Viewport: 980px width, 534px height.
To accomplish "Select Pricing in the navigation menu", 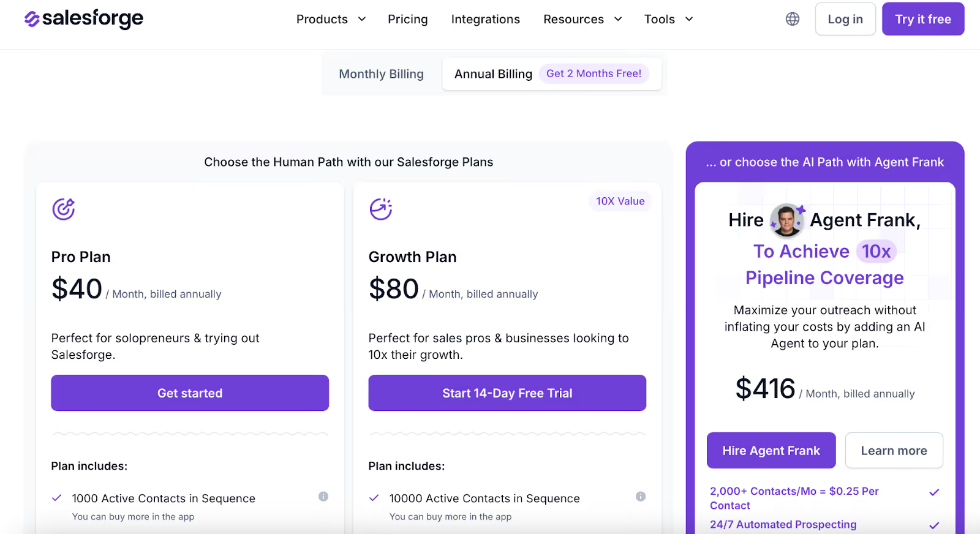I will pyautogui.click(x=407, y=19).
